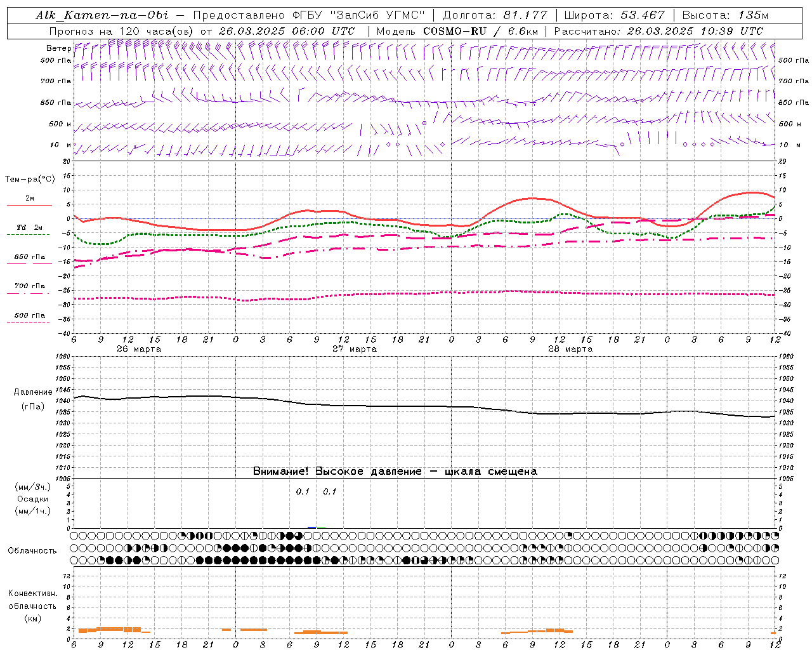Click the date label 26 марта
Image resolution: width=812 pixels, height=650 pixels.
[x=139, y=349]
